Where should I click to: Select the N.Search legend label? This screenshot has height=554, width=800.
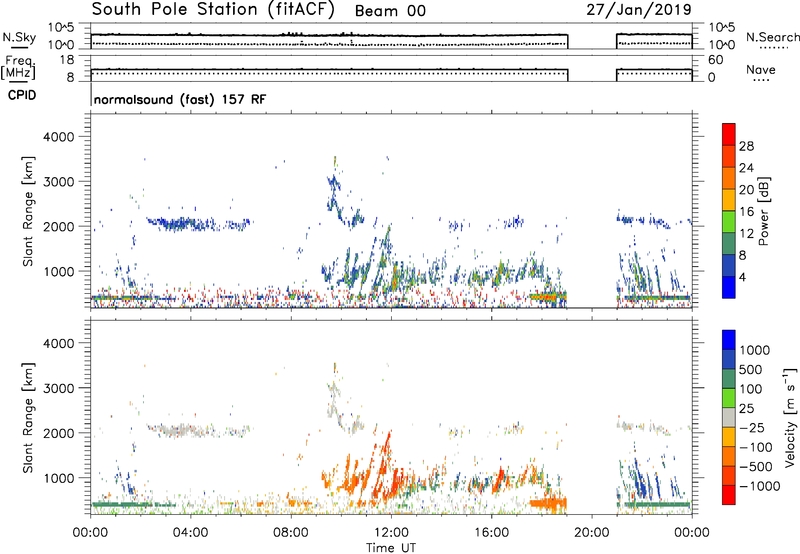773,37
